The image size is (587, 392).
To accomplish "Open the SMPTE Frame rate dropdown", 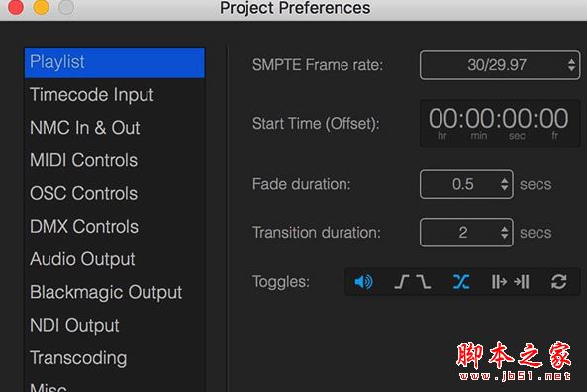I will (500, 65).
